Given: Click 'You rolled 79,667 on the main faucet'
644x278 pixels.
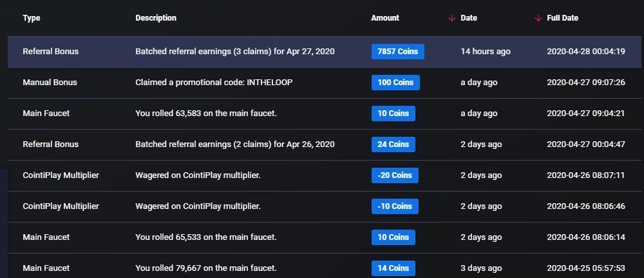Looking at the screenshot, I should [x=206, y=268].
